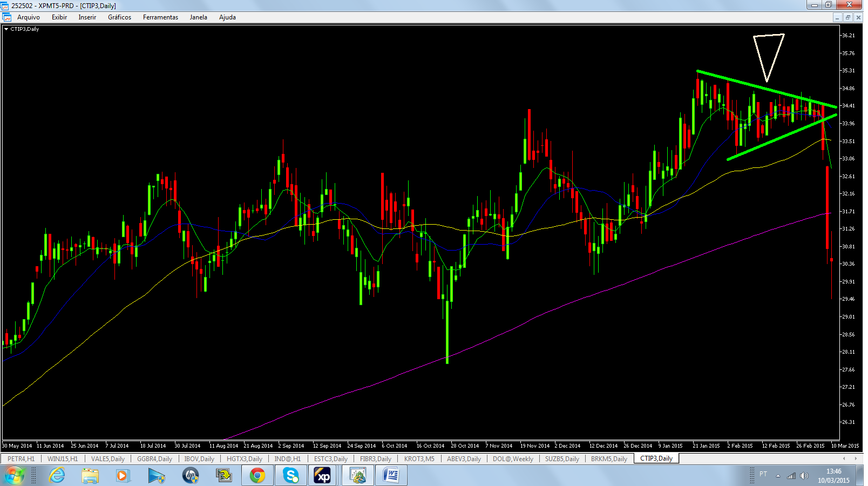Click the green arrows sync utility taskbar icon
Viewport: 868px width, 486px height.
click(x=223, y=475)
